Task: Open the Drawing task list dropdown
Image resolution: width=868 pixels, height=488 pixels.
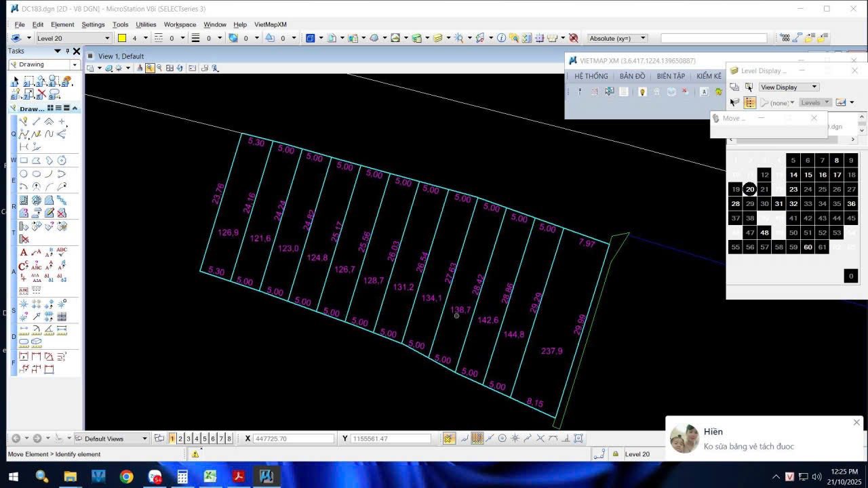Action: point(75,64)
